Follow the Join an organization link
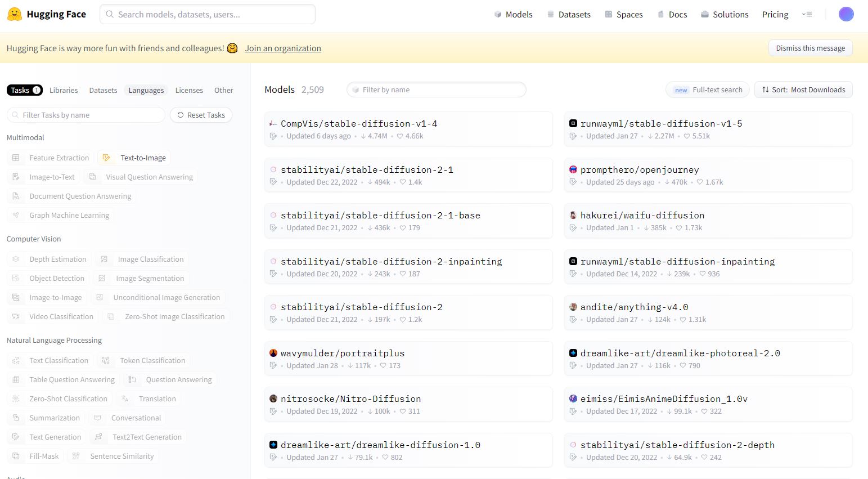 coord(283,48)
